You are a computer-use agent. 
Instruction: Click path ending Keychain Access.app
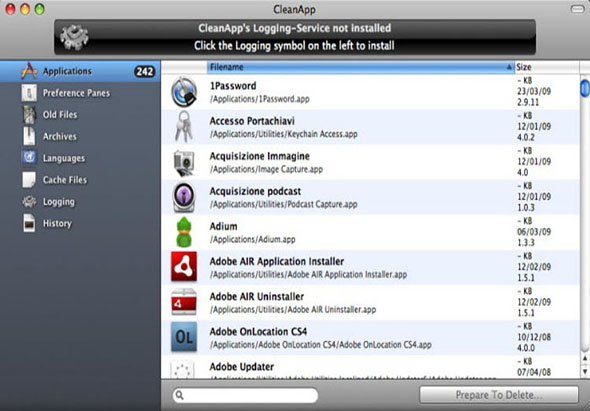click(x=284, y=134)
